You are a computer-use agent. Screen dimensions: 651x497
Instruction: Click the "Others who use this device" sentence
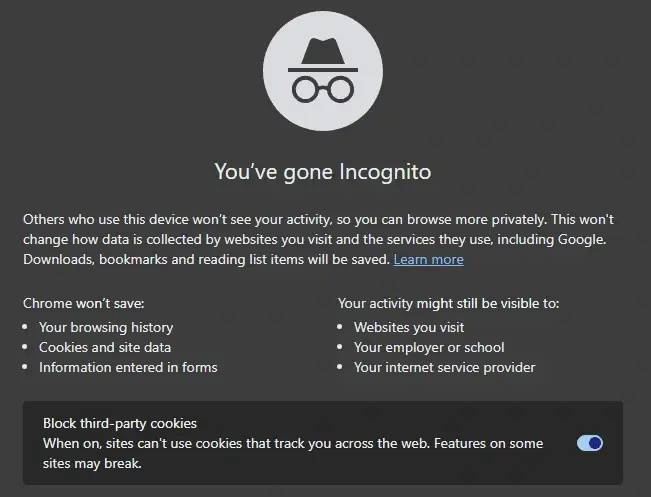pyautogui.click(x=180, y=219)
